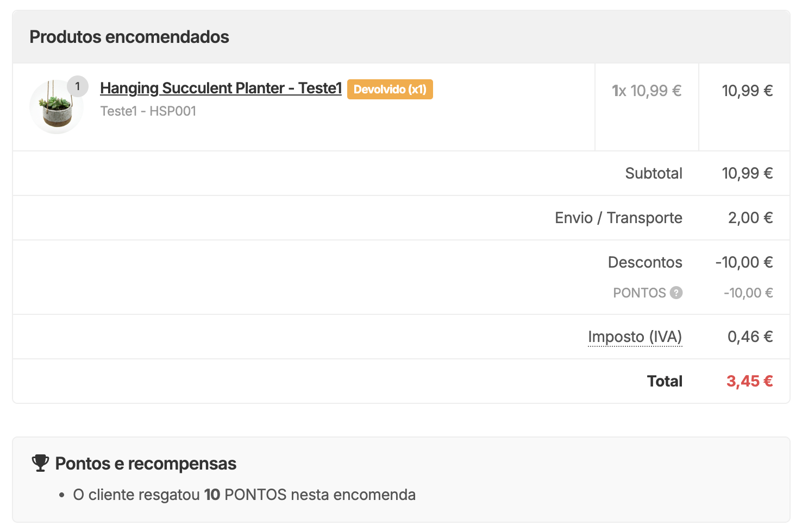The image size is (802, 532).
Task: Click the quantity badge showing 1
Action: click(x=78, y=86)
